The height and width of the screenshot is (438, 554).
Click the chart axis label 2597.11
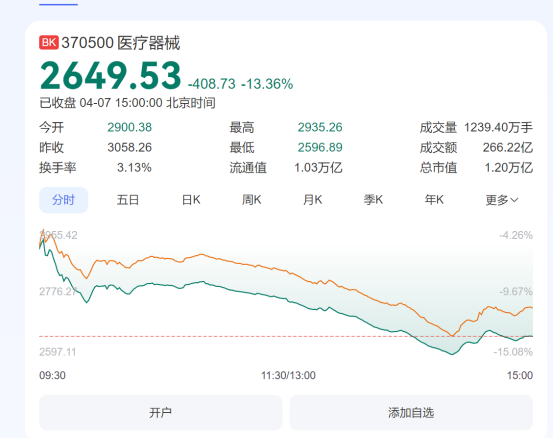58,352
